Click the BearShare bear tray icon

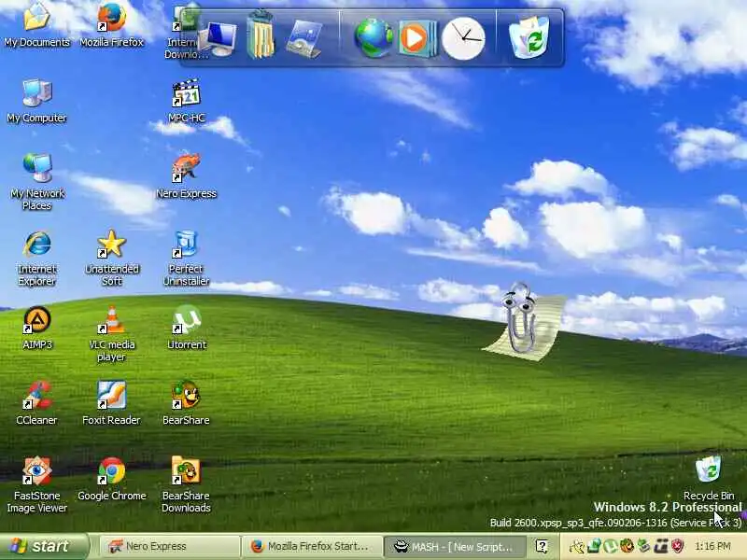[627, 546]
